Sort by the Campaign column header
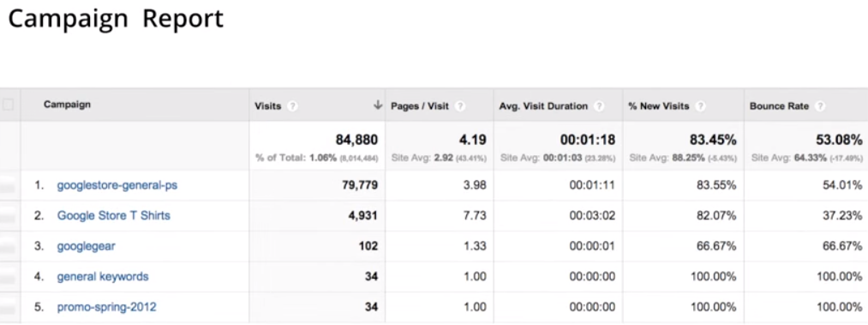 click(x=68, y=105)
